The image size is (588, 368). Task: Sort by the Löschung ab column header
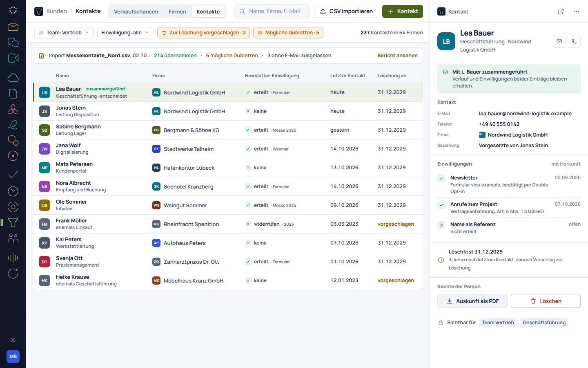point(392,76)
